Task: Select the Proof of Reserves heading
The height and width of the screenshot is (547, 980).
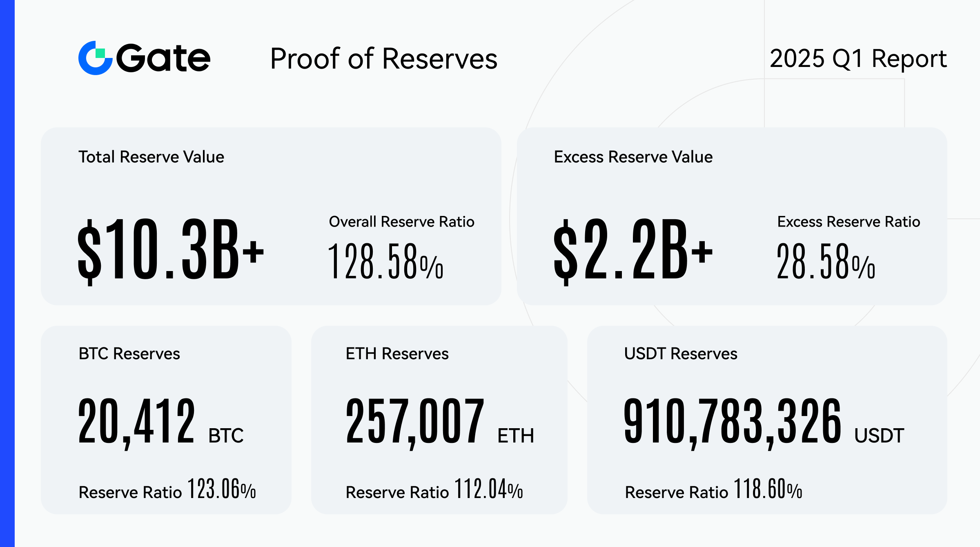Action: point(383,59)
